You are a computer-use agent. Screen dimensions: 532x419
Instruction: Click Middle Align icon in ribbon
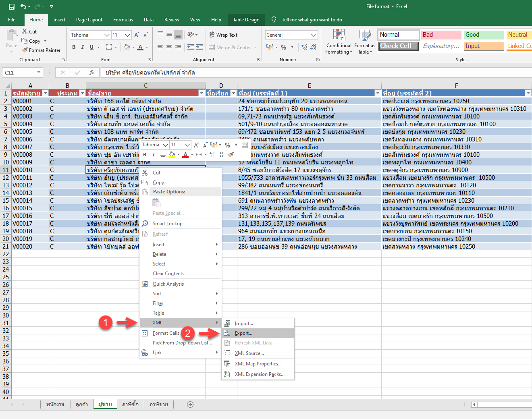169,35
